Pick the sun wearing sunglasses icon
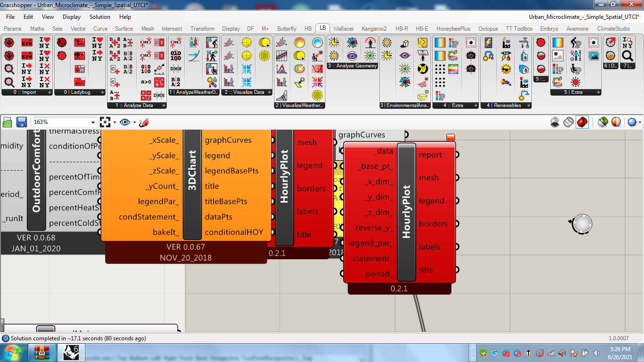This screenshot has width=644, height=362. [x=506, y=69]
